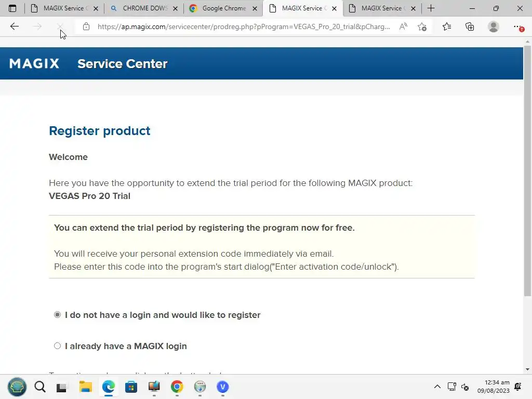
Task: Stop loading the current page
Action: 60,26
